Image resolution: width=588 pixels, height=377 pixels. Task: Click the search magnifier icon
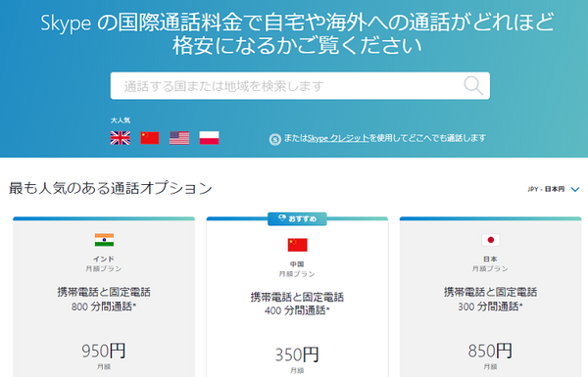tap(473, 86)
